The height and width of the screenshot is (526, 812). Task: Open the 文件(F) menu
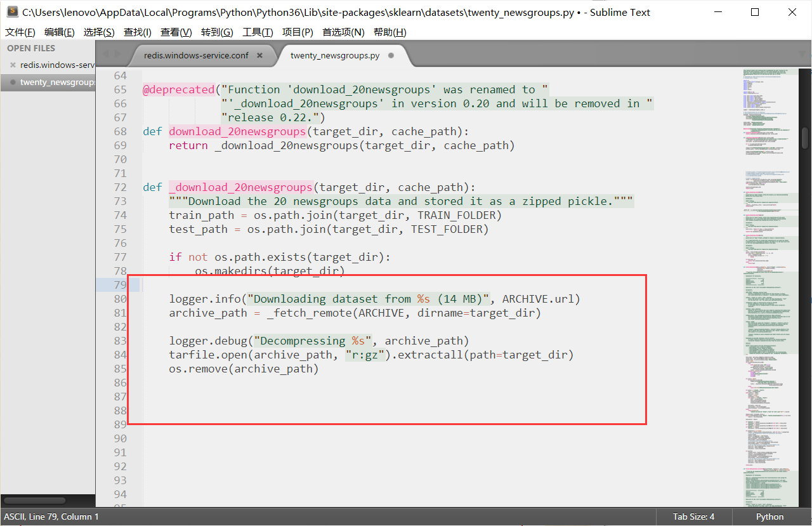click(x=20, y=32)
